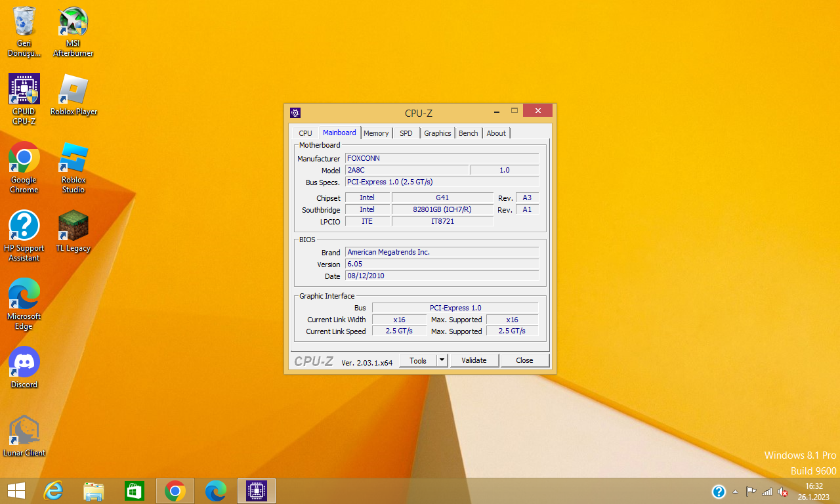Switch to the Graphics tab
The width and height of the screenshot is (840, 504).
pyautogui.click(x=437, y=133)
